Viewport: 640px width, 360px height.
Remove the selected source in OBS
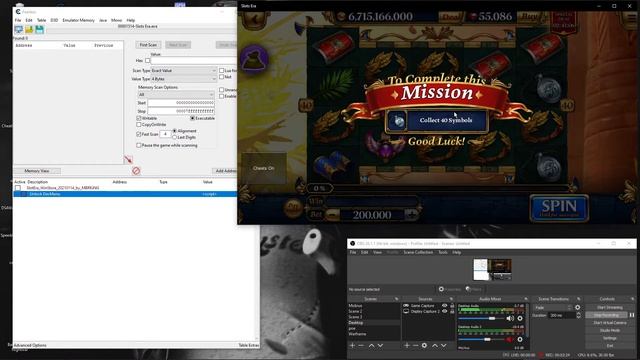click(x=415, y=345)
